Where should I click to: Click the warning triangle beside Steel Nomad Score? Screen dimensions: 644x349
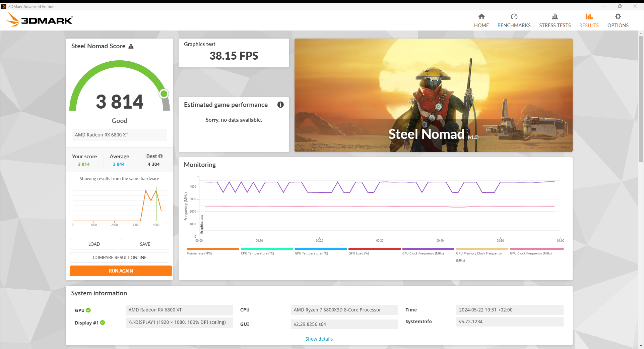click(131, 46)
